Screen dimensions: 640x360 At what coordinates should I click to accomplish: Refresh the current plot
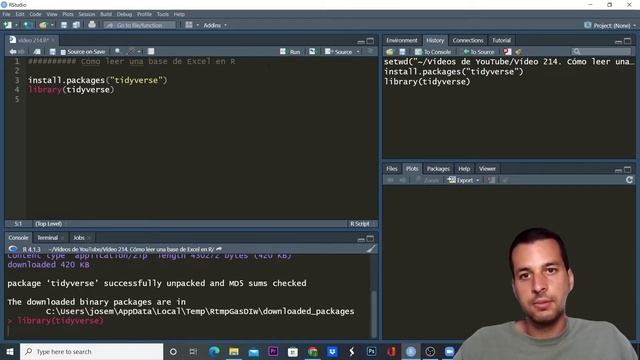(x=629, y=180)
